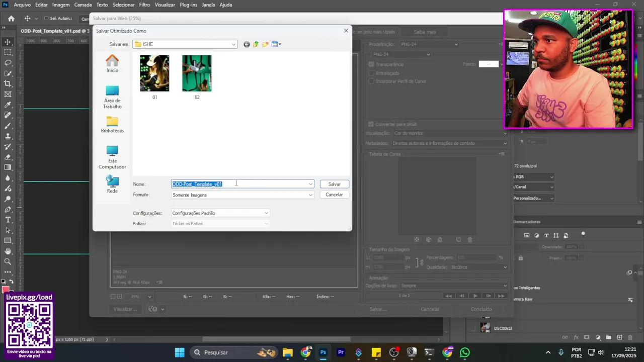Screen dimensions: 644x362
Task: Toggle Transparência checkbox
Action: tap(371, 64)
